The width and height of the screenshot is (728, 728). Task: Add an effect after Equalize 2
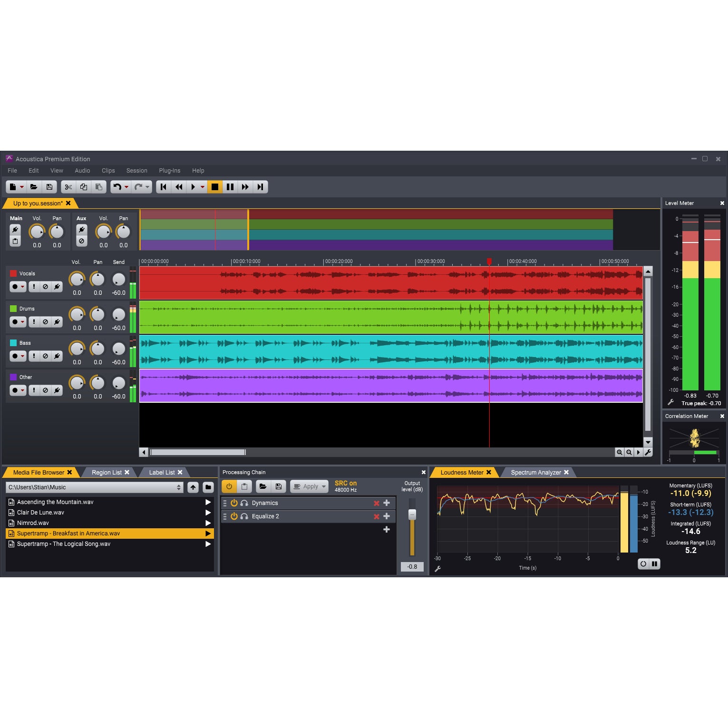tap(387, 529)
